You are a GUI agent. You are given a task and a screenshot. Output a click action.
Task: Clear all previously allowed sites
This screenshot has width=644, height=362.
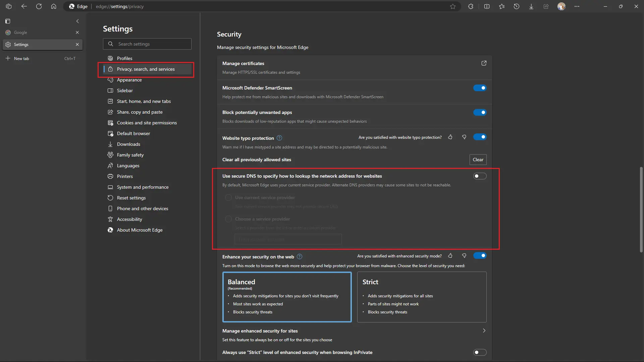click(x=478, y=160)
